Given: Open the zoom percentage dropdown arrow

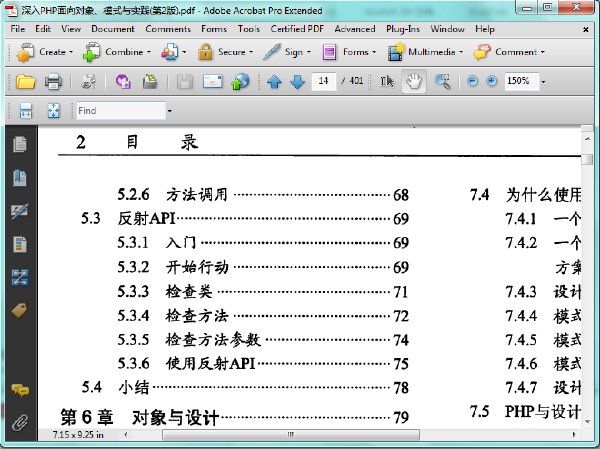Looking at the screenshot, I should (543, 82).
